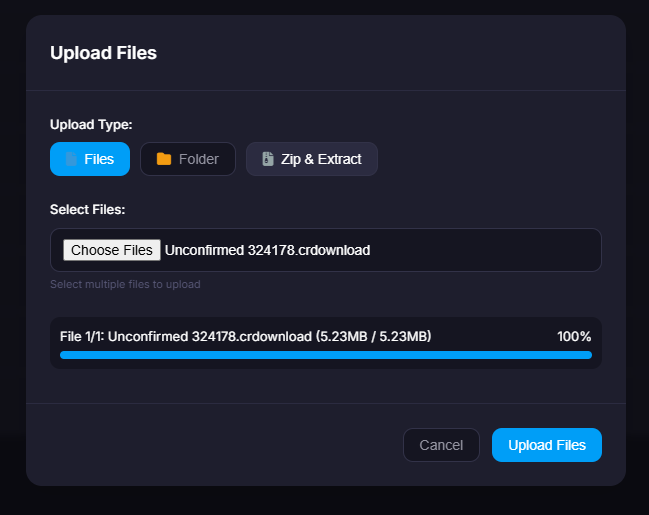Screen dimensions: 649x515
Task: Click the selected file name Unconfirmed 324178.crdownload
Action: click(267, 250)
